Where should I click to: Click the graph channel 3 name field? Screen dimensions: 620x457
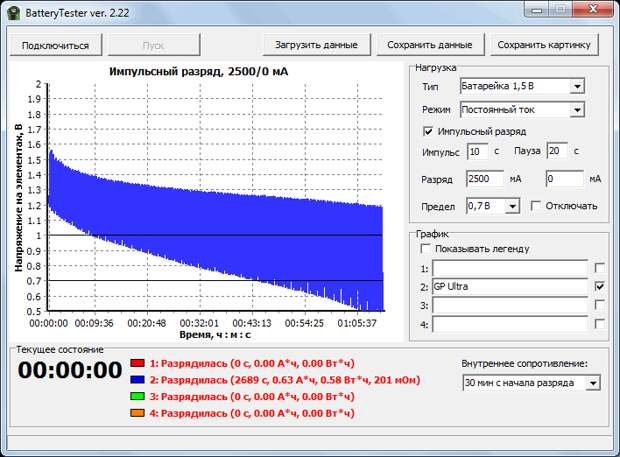click(510, 305)
